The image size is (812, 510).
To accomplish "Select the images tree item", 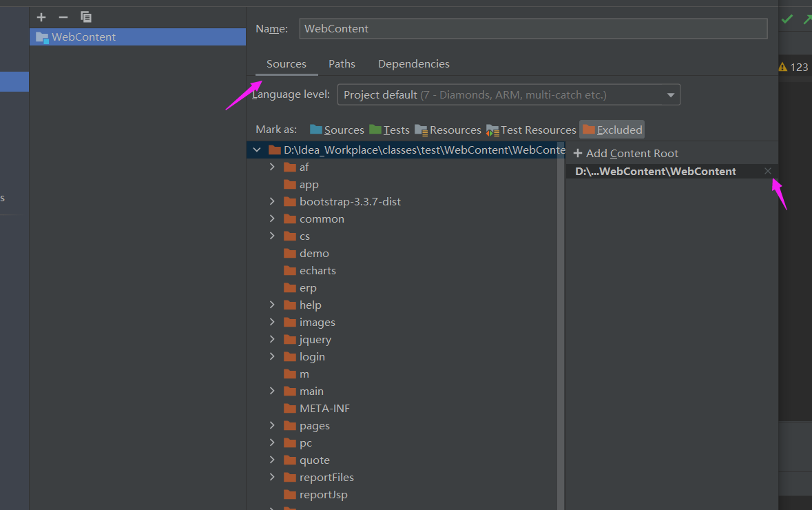I will [317, 322].
